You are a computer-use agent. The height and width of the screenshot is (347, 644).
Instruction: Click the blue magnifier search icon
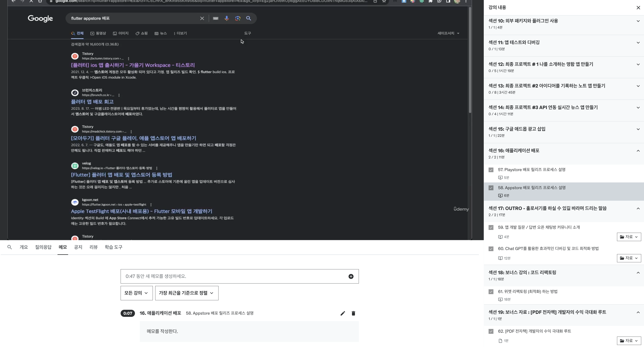point(248,18)
